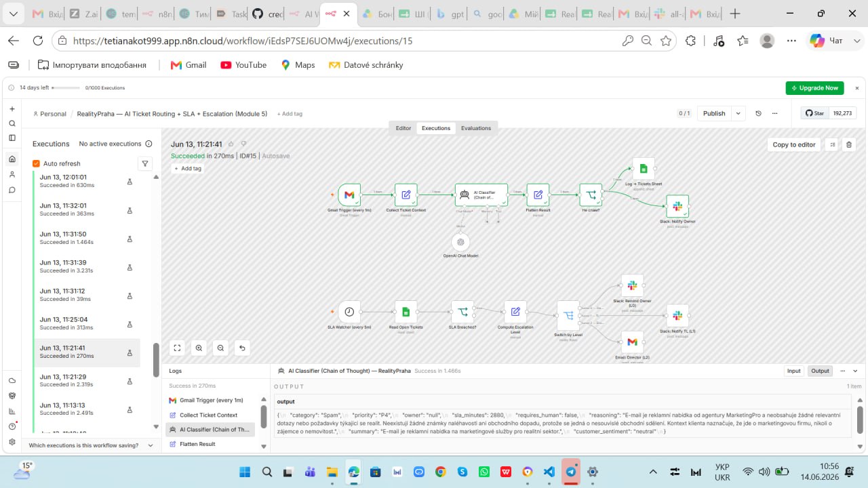This screenshot has height=488, width=868.
Task: Open the Log Tickets Sheet node
Action: coord(644,169)
